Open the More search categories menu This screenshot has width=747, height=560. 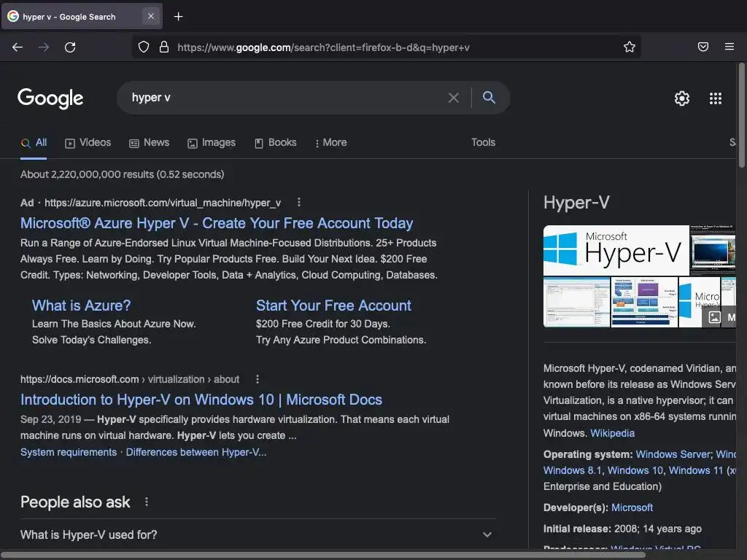click(x=331, y=142)
